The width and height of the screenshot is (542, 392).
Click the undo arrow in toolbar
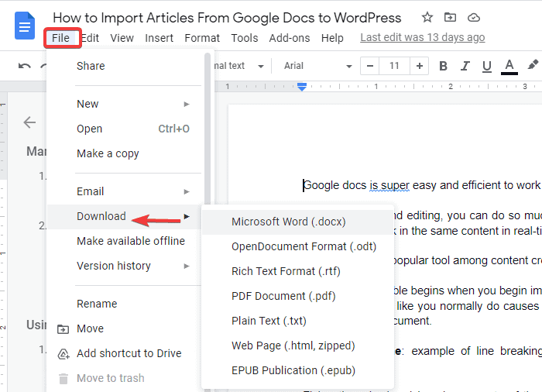coord(25,66)
